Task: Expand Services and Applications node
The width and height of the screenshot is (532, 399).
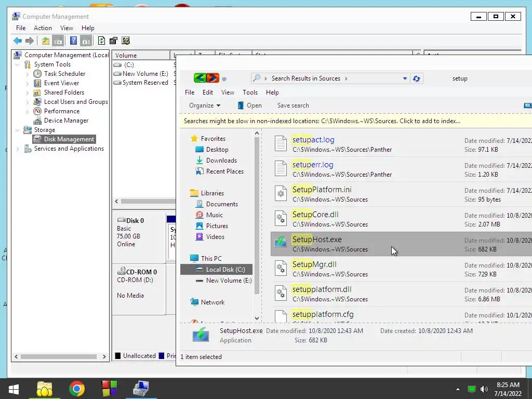Action: pos(18,149)
